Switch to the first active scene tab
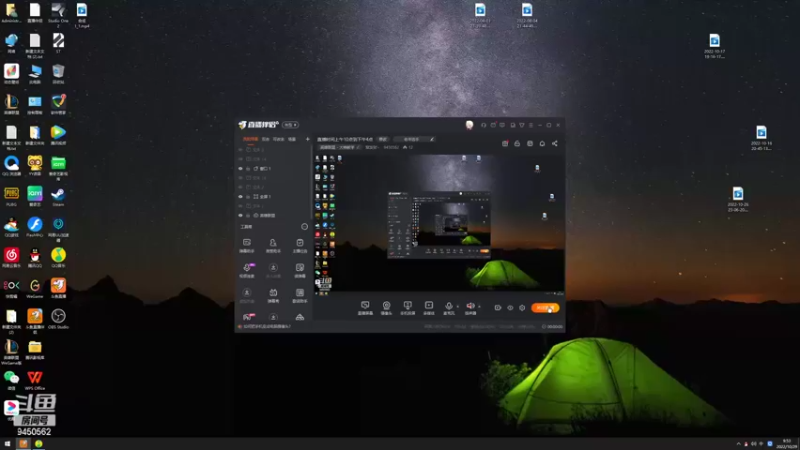Viewport: 800px width, 450px height. pyautogui.click(x=250, y=139)
